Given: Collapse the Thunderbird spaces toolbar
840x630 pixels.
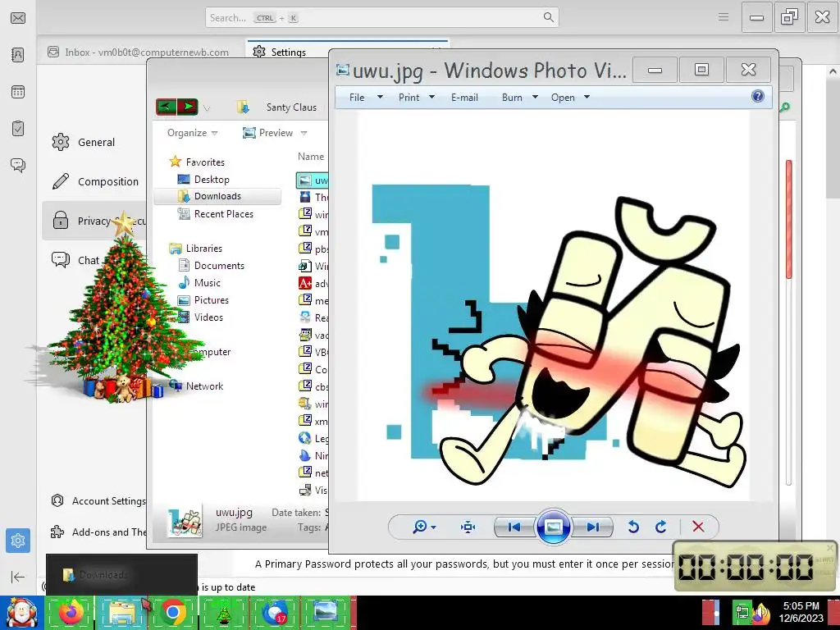Looking at the screenshot, I should coord(18,577).
